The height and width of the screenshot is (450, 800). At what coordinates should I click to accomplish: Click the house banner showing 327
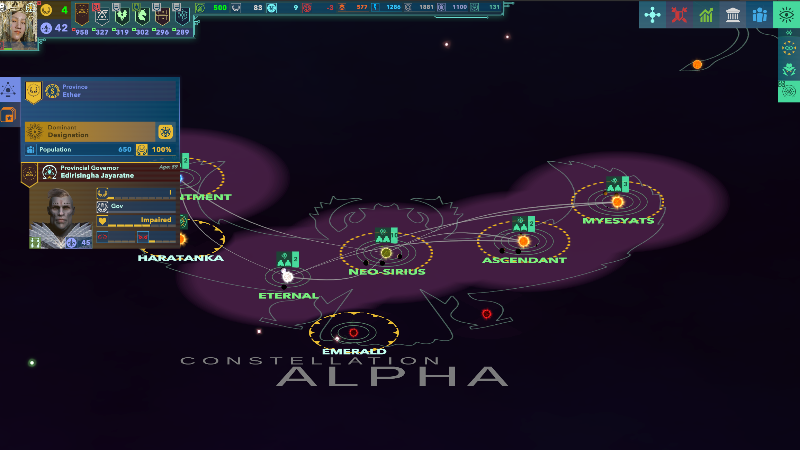[x=102, y=15]
